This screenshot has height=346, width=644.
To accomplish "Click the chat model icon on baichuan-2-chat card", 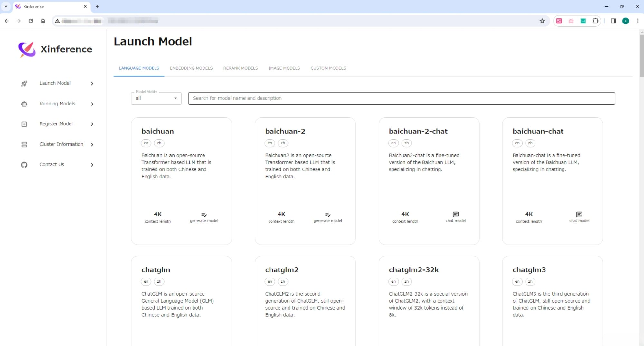I will pyautogui.click(x=456, y=214).
